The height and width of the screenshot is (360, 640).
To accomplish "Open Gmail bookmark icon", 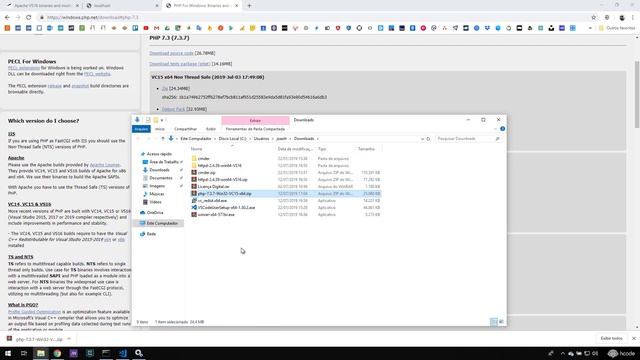I will pyautogui.click(x=156, y=28).
